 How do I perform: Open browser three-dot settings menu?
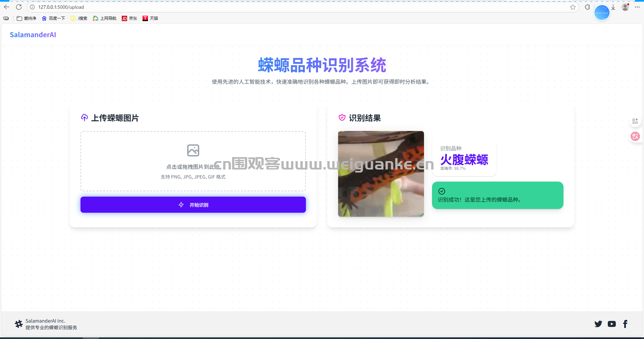pyautogui.click(x=637, y=7)
